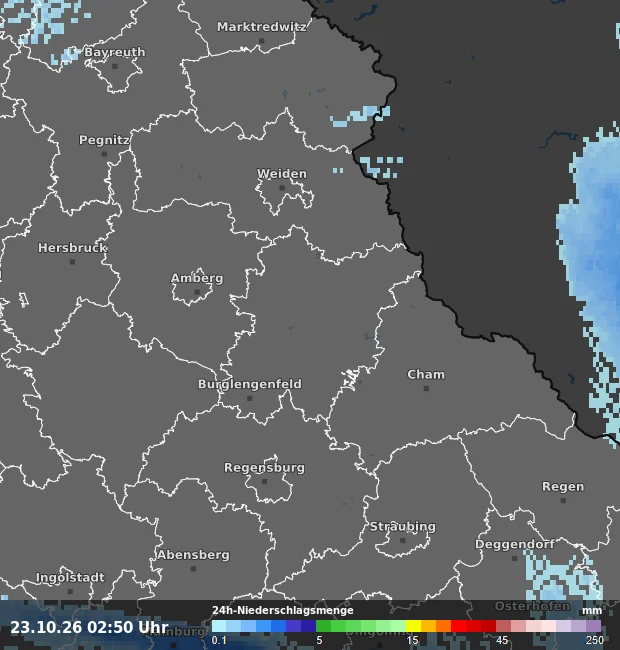Screen dimensions: 620x650
Task: Click the Straubing city label
Action: (402, 526)
